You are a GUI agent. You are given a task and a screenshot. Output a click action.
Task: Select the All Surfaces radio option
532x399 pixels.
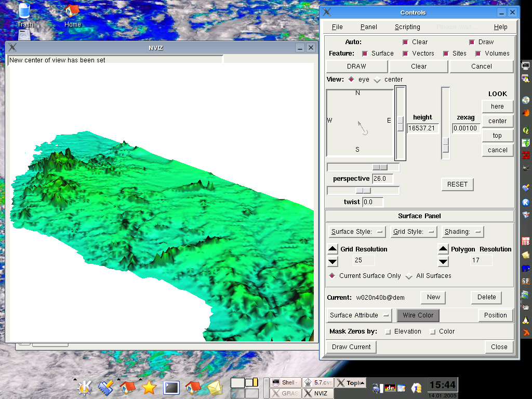coord(409,276)
